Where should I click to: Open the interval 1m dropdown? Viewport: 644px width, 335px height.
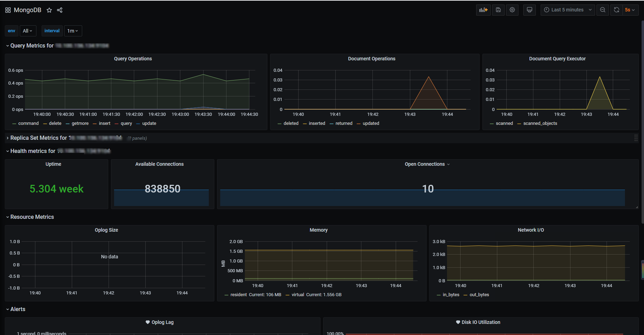click(x=73, y=31)
